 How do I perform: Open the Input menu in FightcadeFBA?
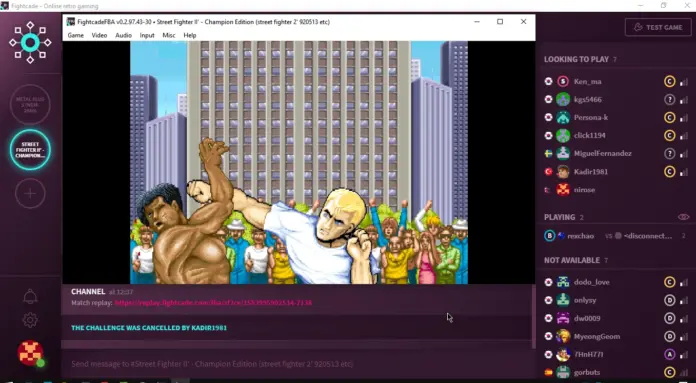point(147,35)
